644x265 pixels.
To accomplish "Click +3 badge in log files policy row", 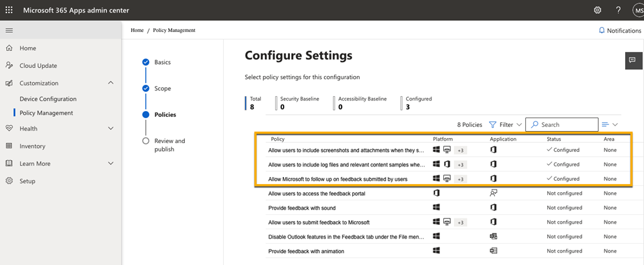I will tap(460, 165).
